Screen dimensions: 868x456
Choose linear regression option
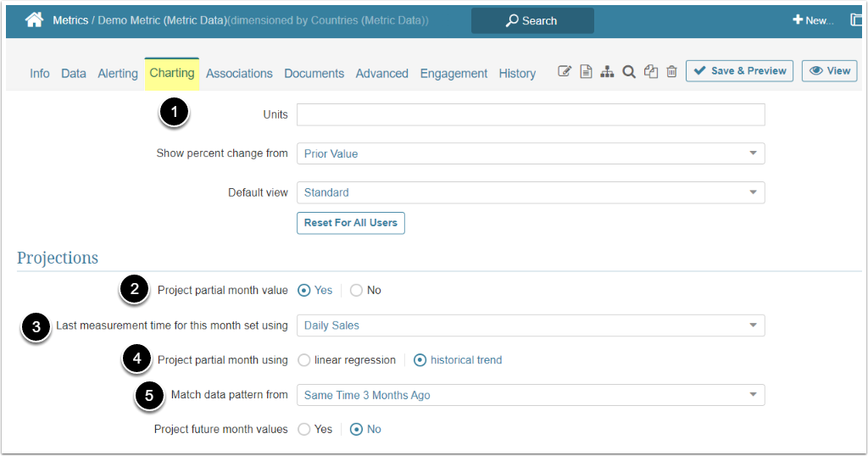[x=304, y=360]
